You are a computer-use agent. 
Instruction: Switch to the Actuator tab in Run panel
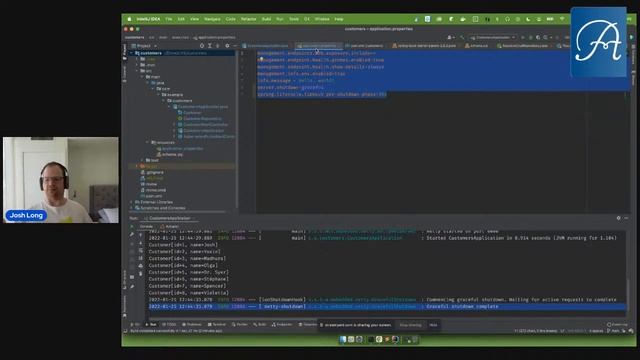pyautogui.click(x=170, y=227)
